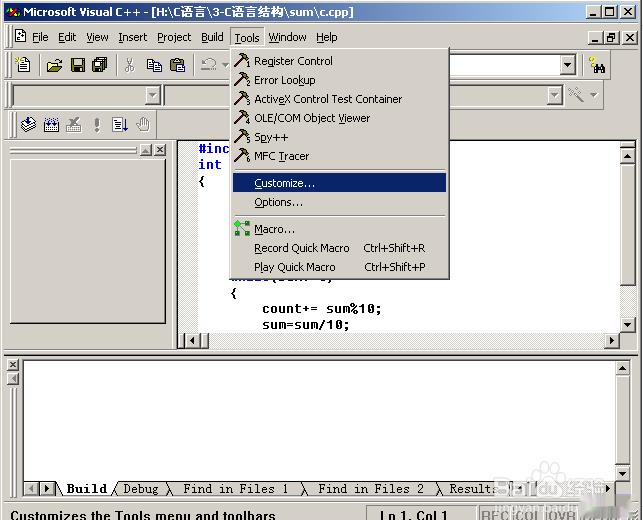Click the Go debug icon
Viewport: 643px width, 520px height.
pyautogui.click(x=120, y=124)
